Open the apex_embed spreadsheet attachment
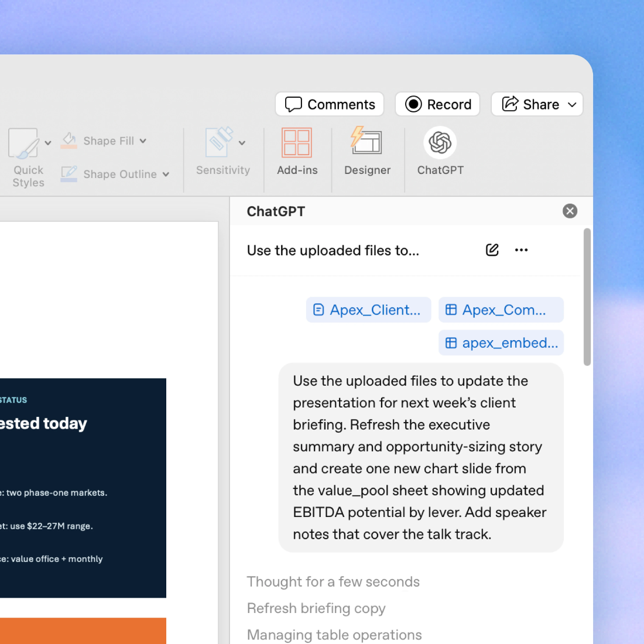 coord(501,342)
